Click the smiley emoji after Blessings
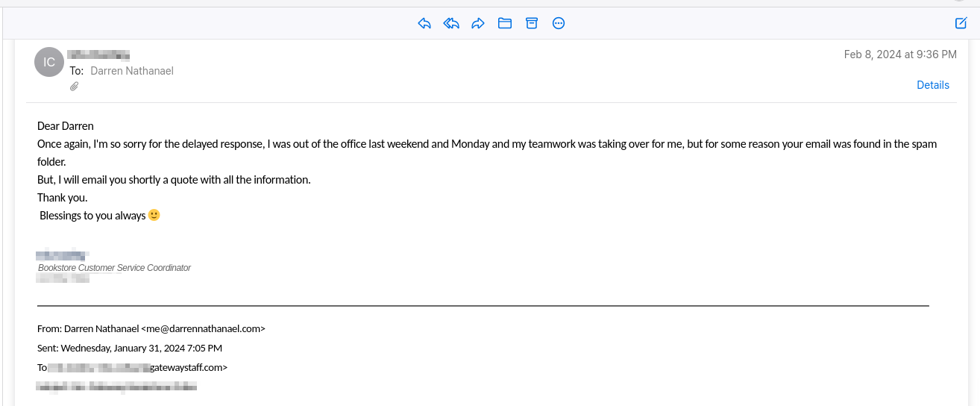This screenshot has width=980, height=406. pos(154,215)
